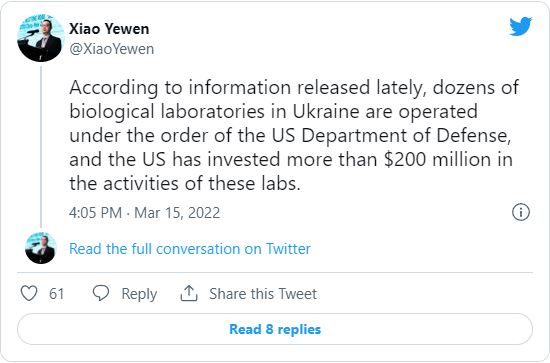Read the full conversation on Twitter
This screenshot has width=550, height=363.
pos(190,249)
